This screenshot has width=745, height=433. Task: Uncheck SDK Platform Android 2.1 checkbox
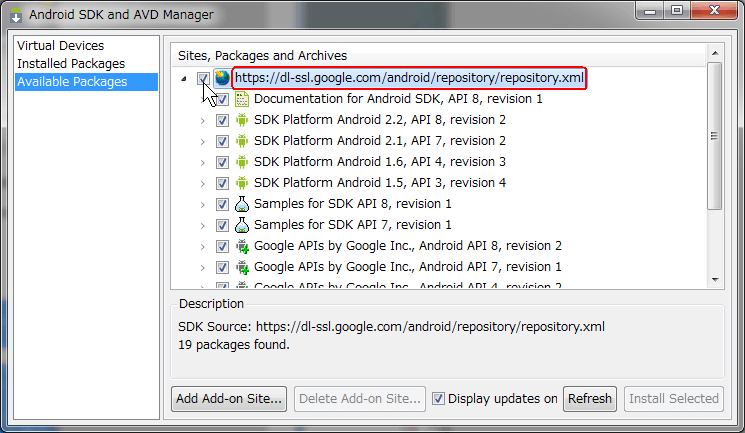(x=222, y=141)
